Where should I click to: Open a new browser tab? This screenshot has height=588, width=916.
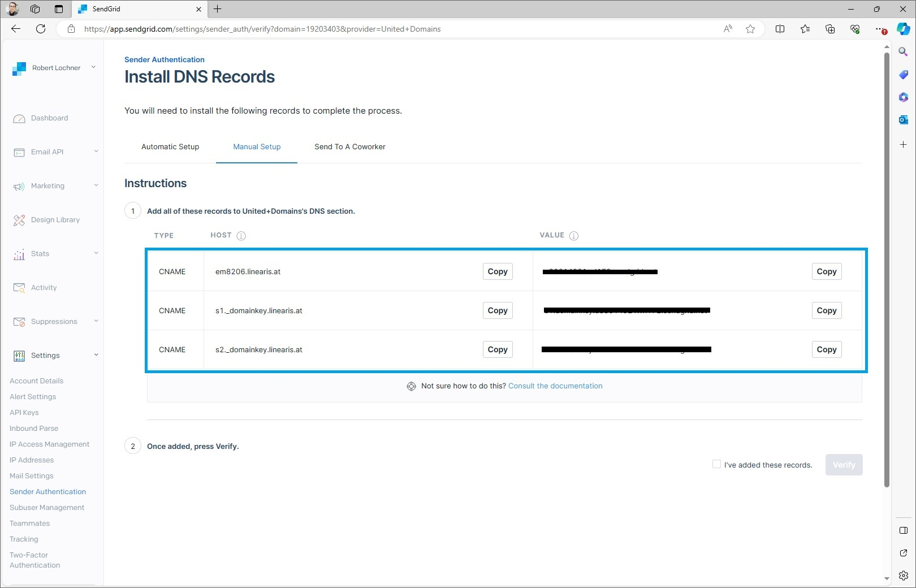pyautogui.click(x=217, y=9)
